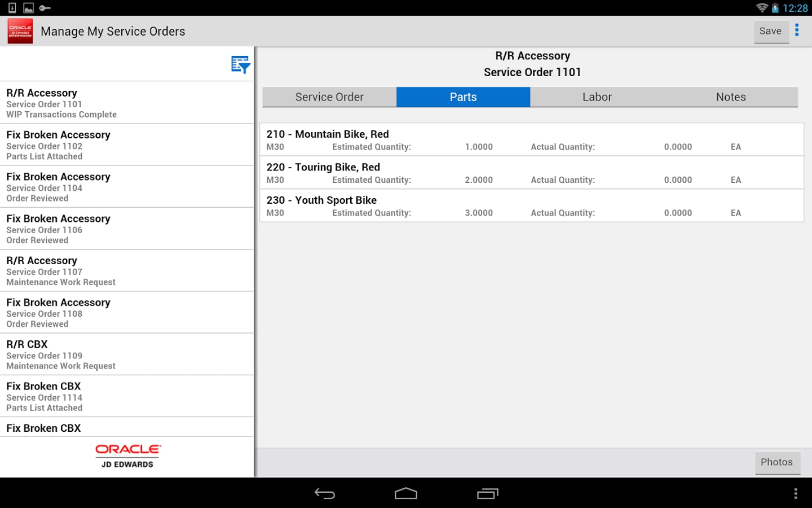Tap estimated quantity 3.0000 for Youth Sport Bike
This screenshot has width=812, height=508.
(479, 213)
